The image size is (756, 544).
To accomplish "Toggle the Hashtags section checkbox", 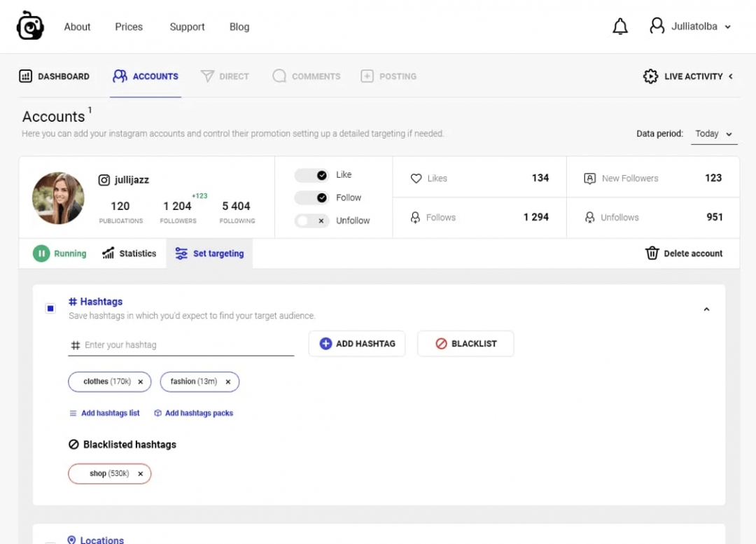I will 50,308.
